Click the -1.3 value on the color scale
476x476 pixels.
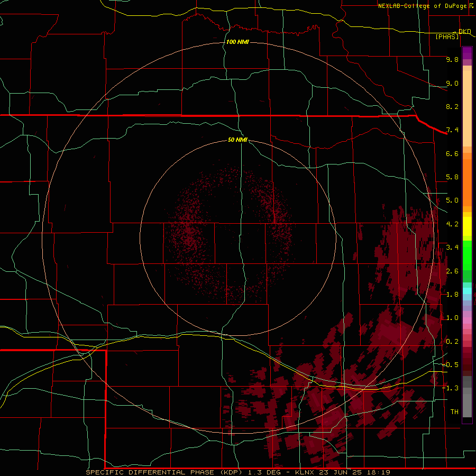coord(450,388)
